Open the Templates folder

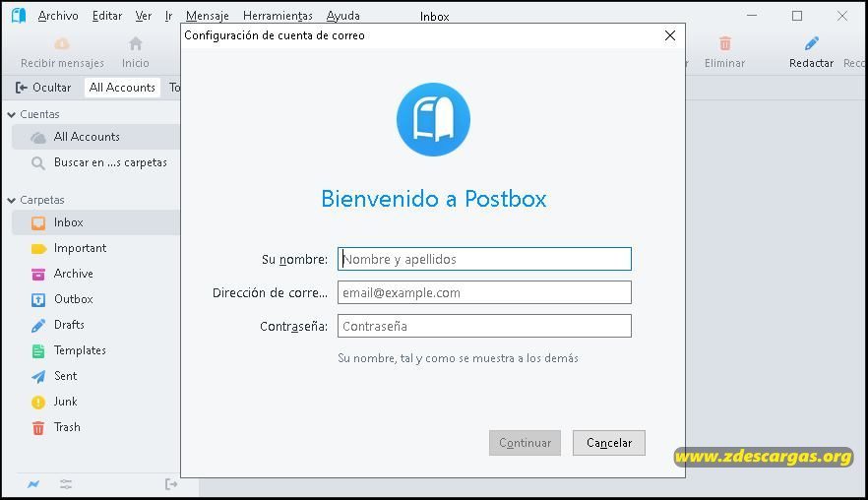[95, 350]
